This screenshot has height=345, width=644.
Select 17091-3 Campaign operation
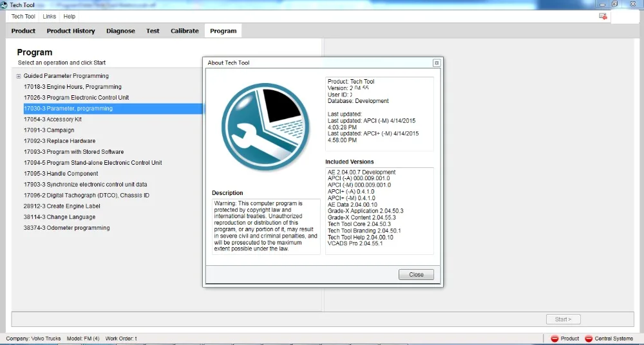(x=49, y=130)
